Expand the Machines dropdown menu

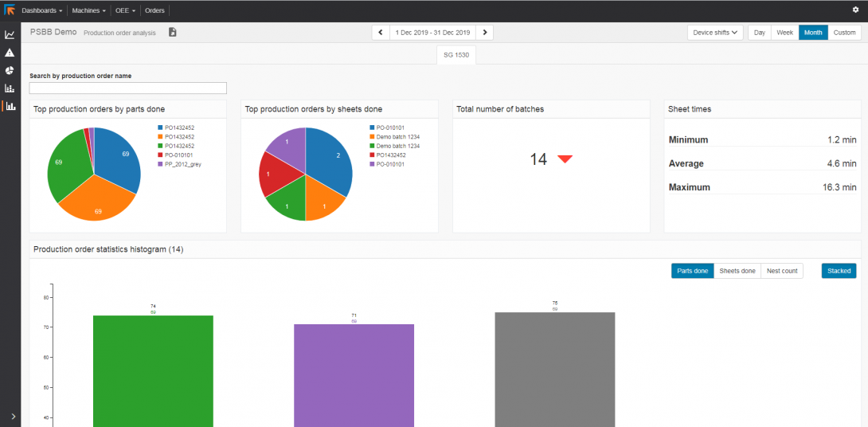[x=88, y=10]
